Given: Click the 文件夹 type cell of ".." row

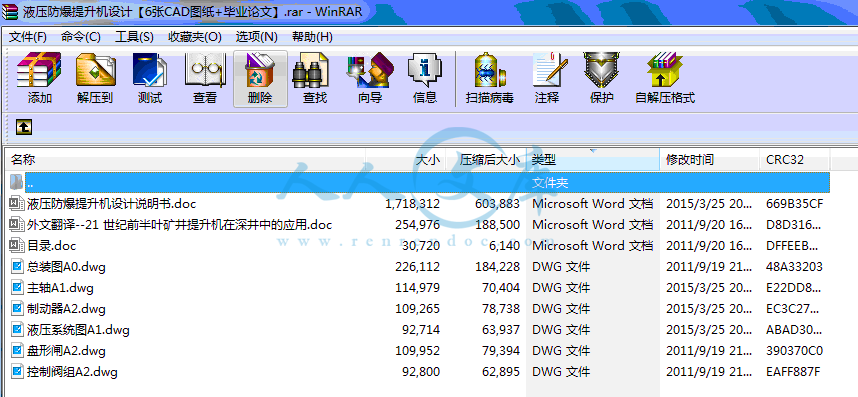Looking at the screenshot, I should click(x=550, y=183).
